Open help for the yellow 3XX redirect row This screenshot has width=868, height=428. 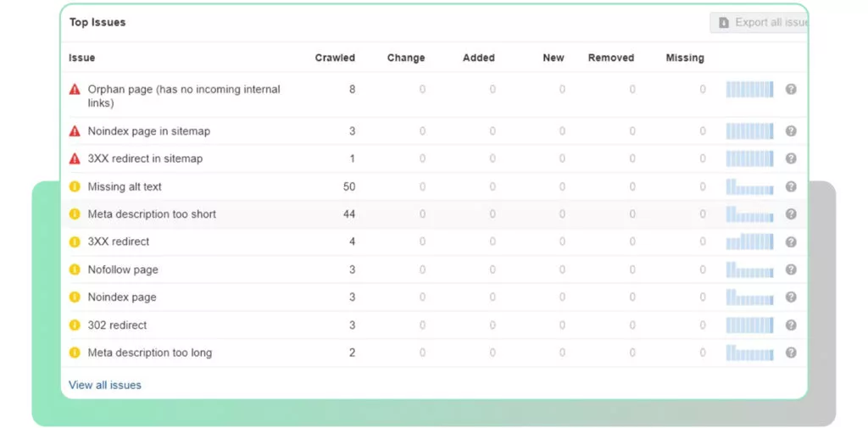(791, 242)
